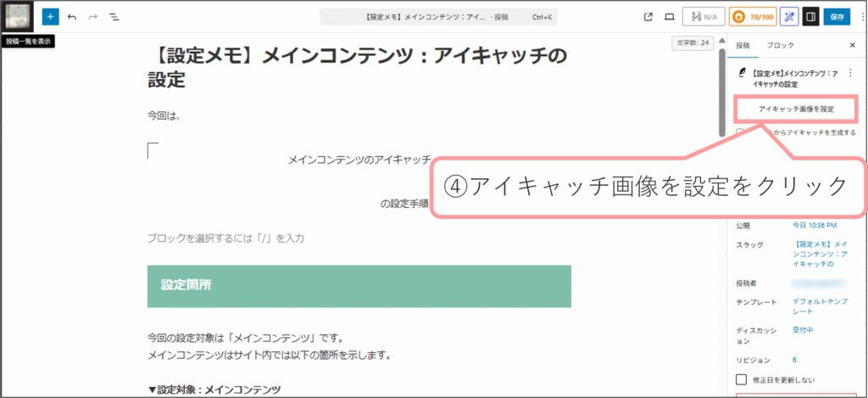The height and width of the screenshot is (398, 868).
Task: Click the blue plus block inserter button
Action: pyautogui.click(x=50, y=17)
